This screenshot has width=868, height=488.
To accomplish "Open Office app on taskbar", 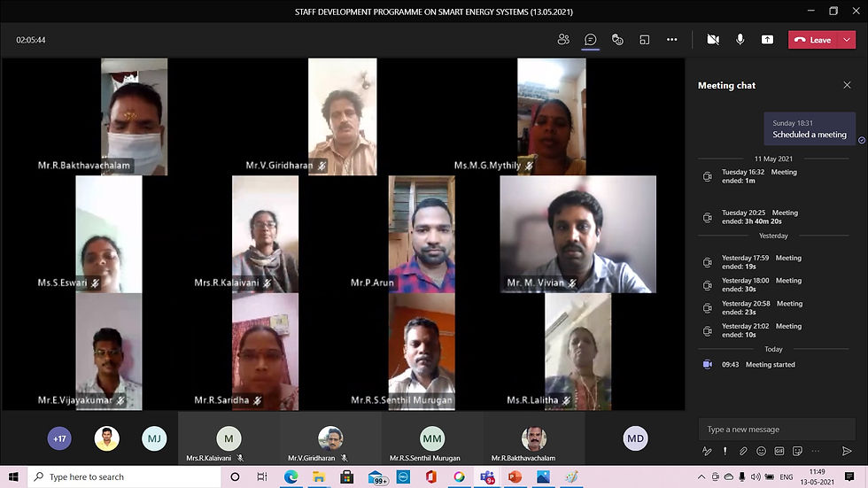I will (x=431, y=476).
